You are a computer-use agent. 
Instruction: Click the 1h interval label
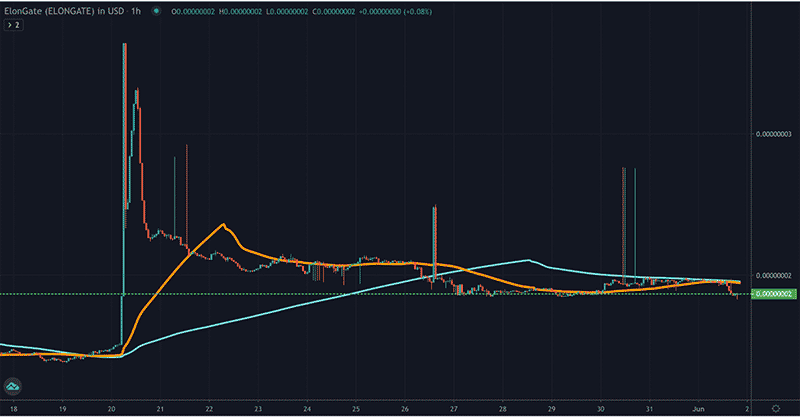[x=136, y=11]
